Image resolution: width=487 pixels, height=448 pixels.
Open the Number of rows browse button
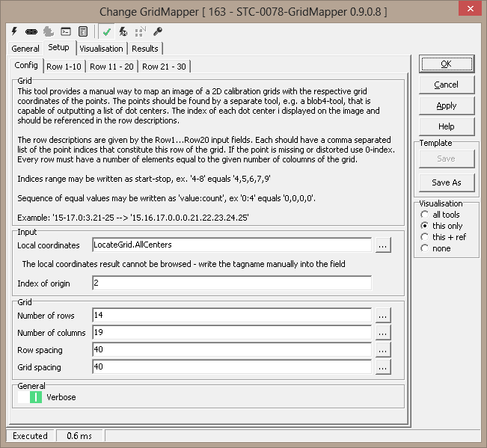point(382,316)
